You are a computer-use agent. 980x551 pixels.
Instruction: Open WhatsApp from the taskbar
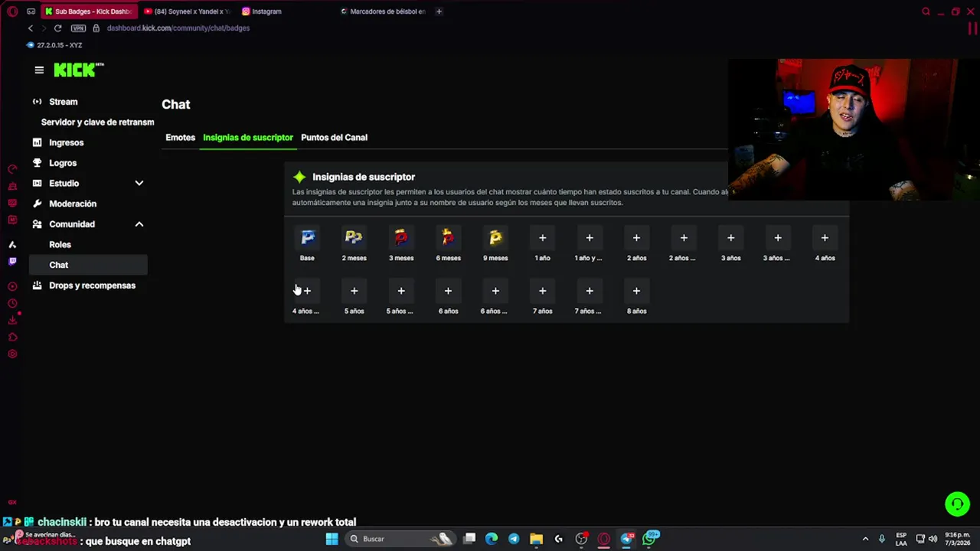[x=650, y=538]
